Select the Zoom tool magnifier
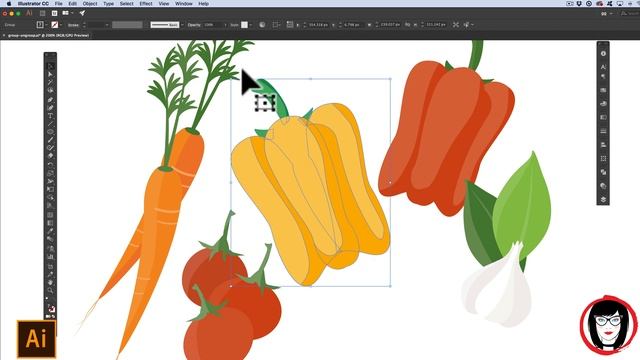This screenshot has height=360, width=640. [50, 291]
